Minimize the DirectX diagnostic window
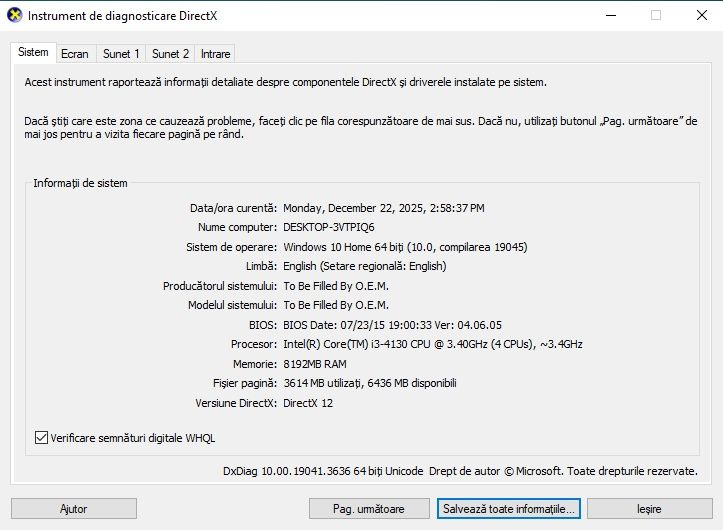This screenshot has width=723, height=530. 610,16
